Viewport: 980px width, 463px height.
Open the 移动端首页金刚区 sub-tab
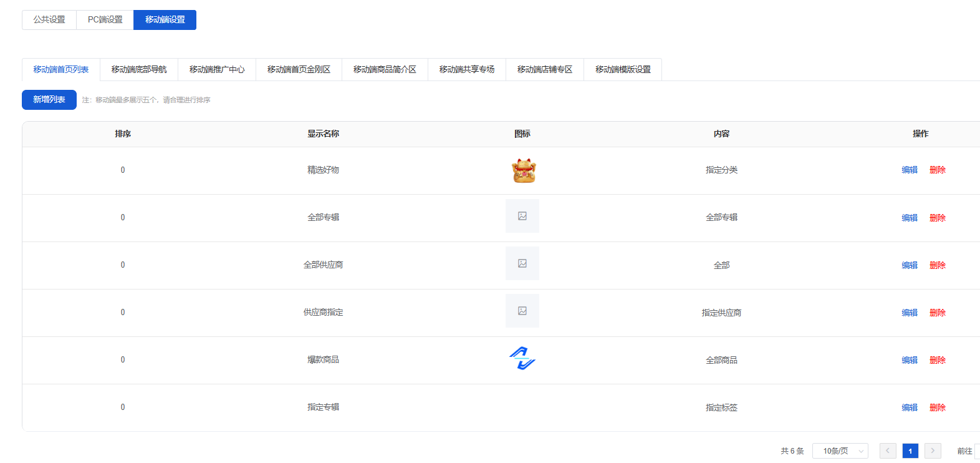click(x=299, y=69)
